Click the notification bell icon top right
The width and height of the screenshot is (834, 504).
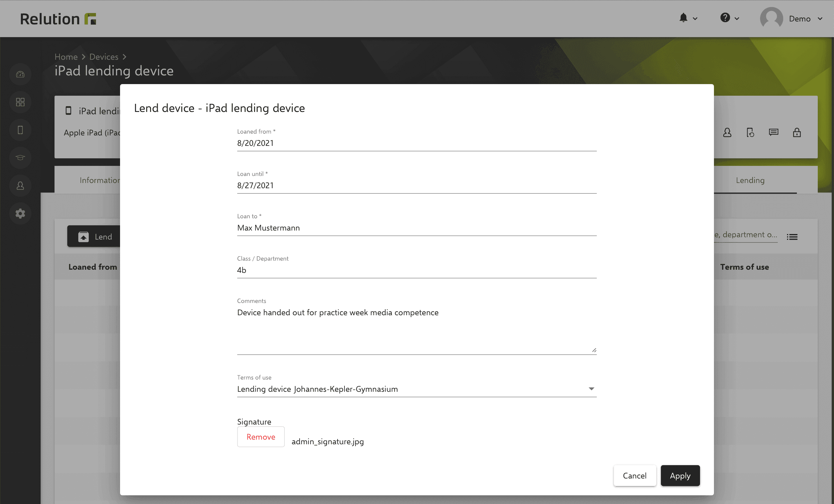coord(683,18)
